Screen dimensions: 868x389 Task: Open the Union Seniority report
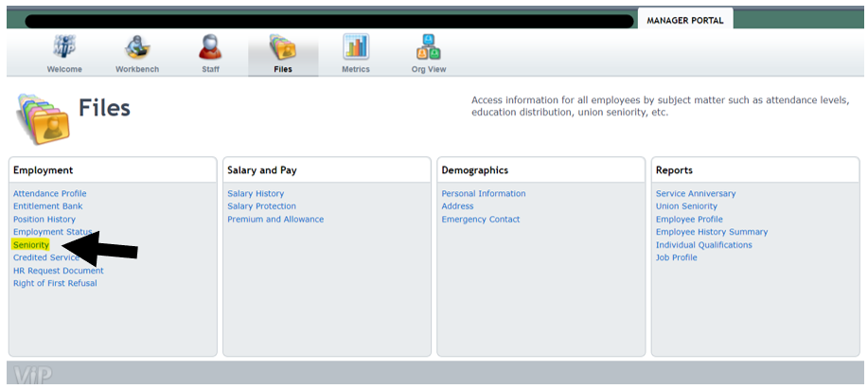(686, 206)
